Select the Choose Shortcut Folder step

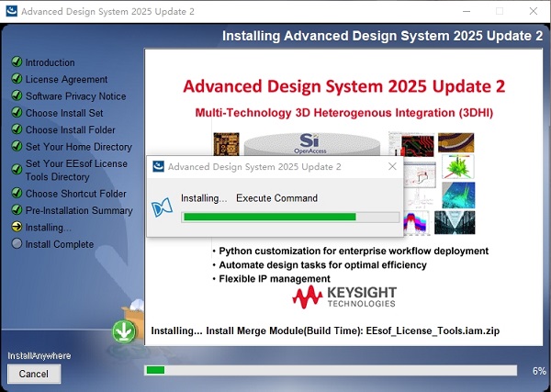click(76, 194)
